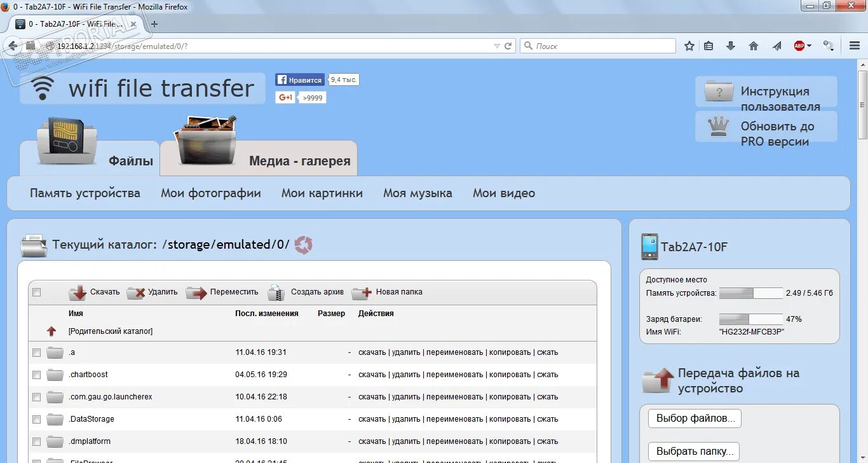Click переименовать in the .com.gau.go.launcherex row
Viewport: 868px width, 463px height.
point(455,397)
